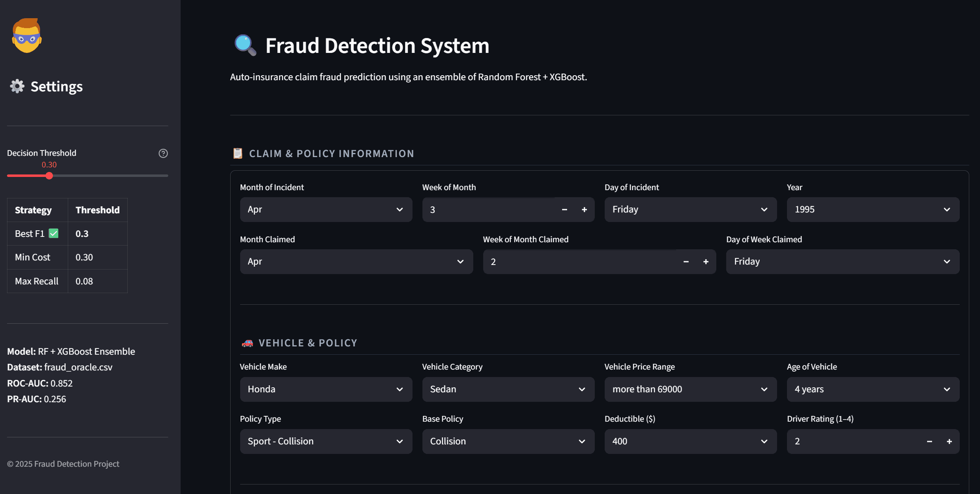Click the Min Cost strategy cell
This screenshot has height=494, width=980.
[38, 257]
